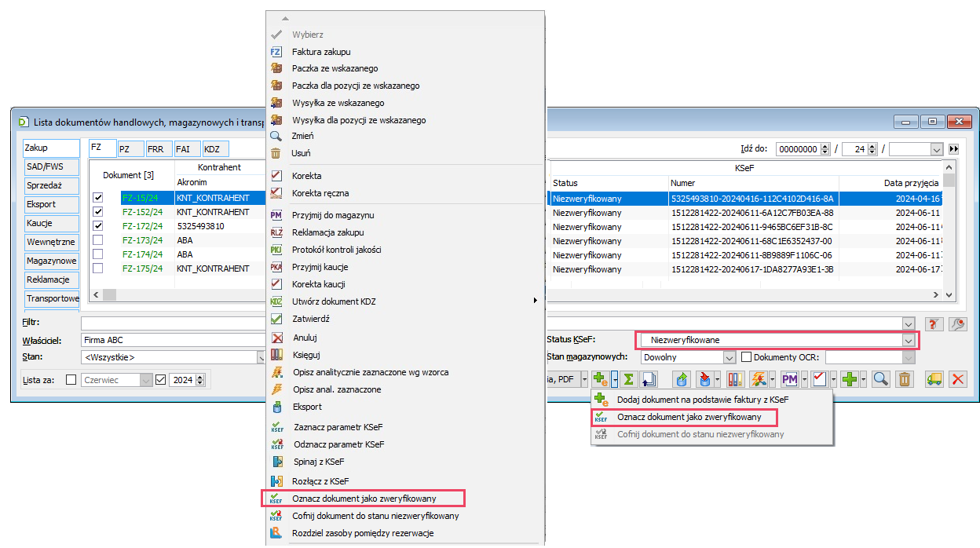Click the Sigma sum toolbar icon
980x548 pixels.
tap(628, 379)
